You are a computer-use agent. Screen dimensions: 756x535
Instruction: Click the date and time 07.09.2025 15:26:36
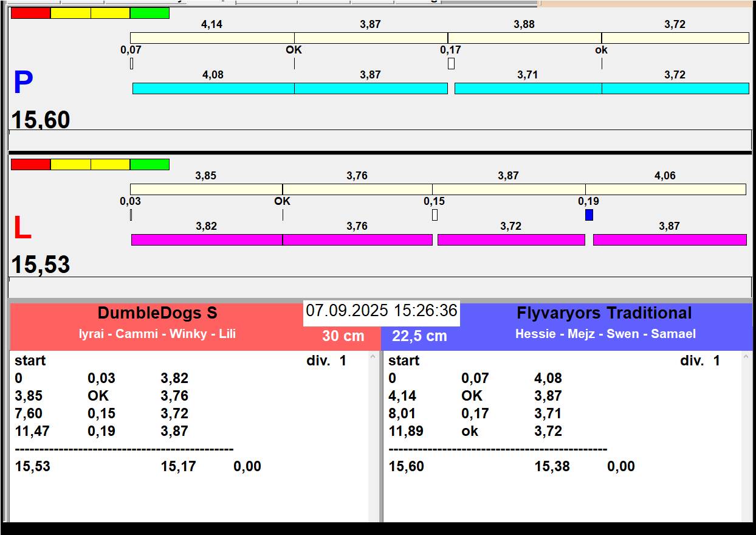tap(382, 311)
